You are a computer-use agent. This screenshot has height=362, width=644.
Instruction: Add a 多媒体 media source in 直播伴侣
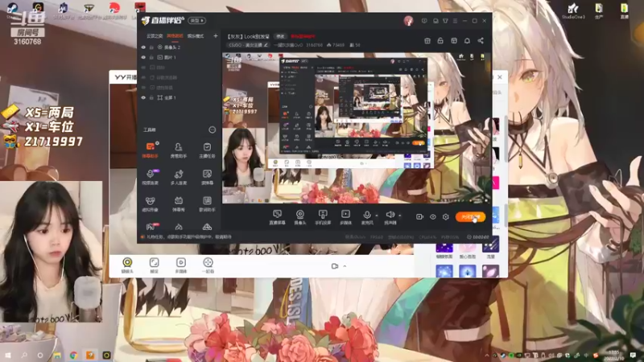[346, 217]
